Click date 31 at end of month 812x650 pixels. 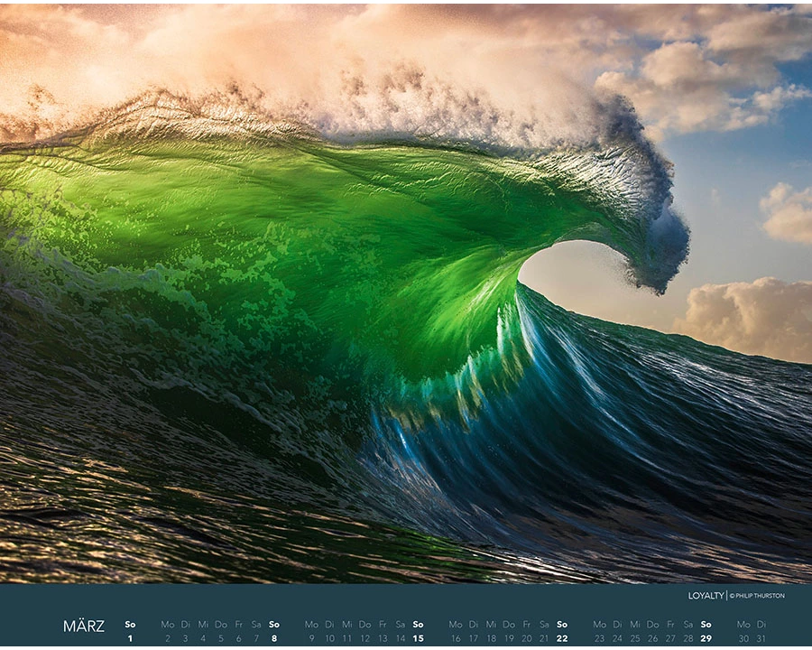[x=761, y=638]
